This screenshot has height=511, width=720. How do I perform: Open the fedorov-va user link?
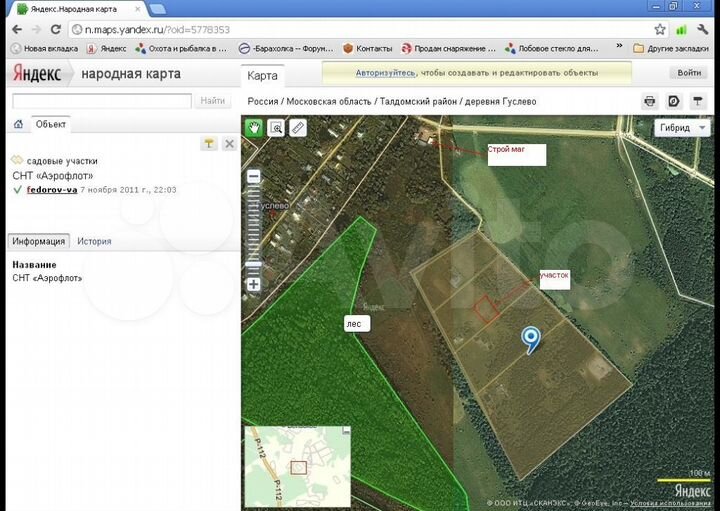52,190
